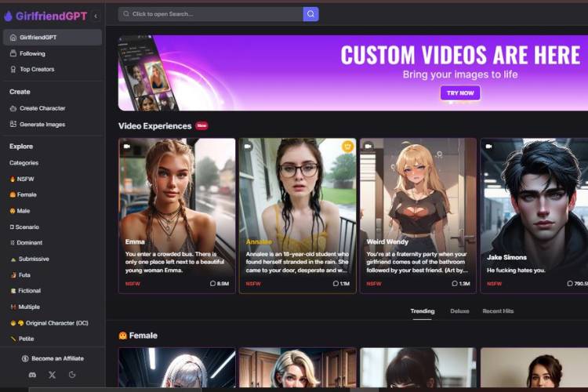Image resolution: width=588 pixels, height=392 pixels.
Task: Open the Weird Wendy card
Action: [418, 216]
